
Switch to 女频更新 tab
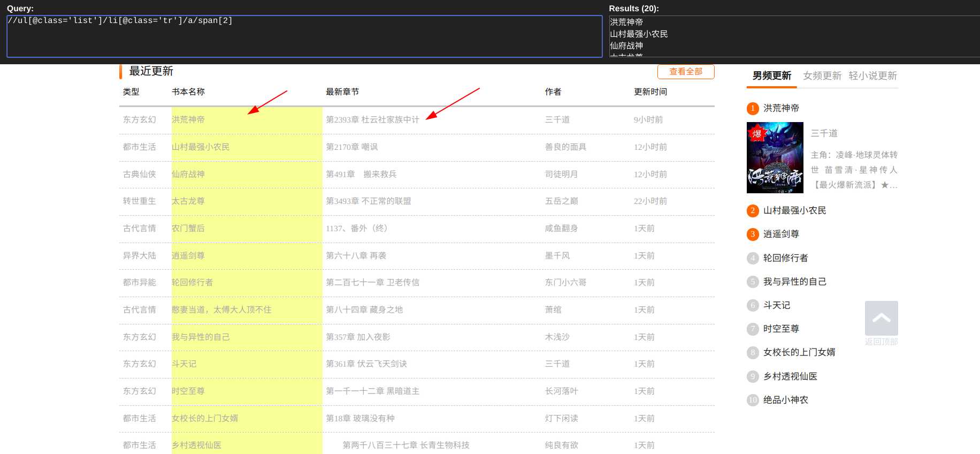[x=822, y=75]
